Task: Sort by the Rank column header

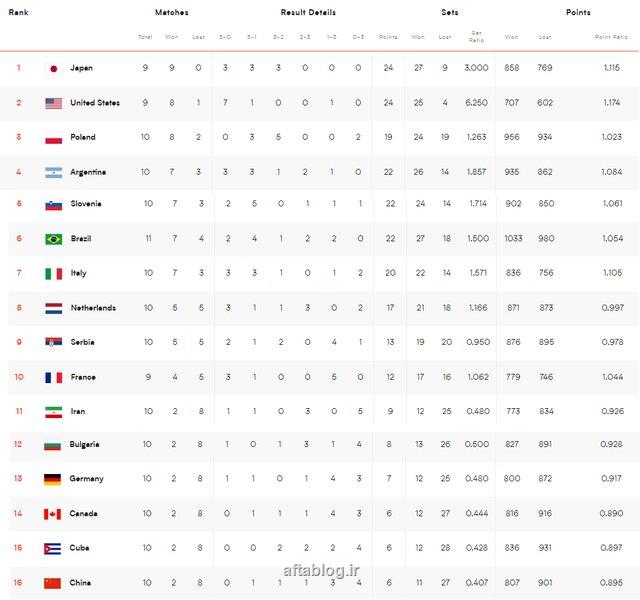Action: pyautogui.click(x=19, y=13)
